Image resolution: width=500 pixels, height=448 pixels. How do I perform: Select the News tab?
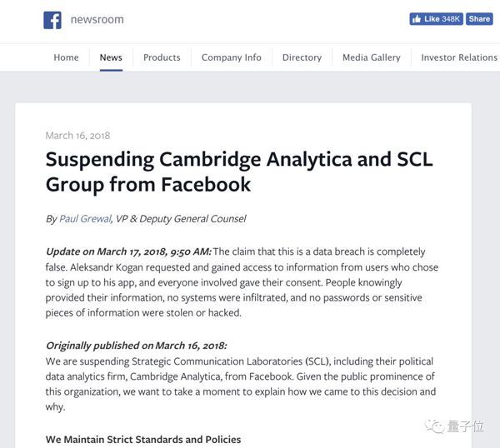click(111, 57)
